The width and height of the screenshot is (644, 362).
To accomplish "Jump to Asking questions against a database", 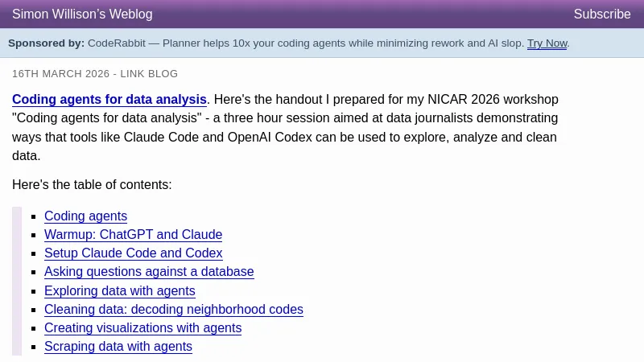I will click(149, 272).
